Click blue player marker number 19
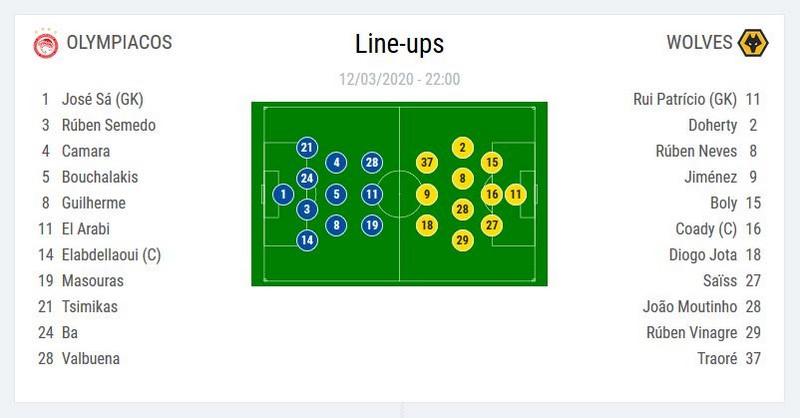Image resolution: width=800 pixels, height=418 pixels. 372,225
